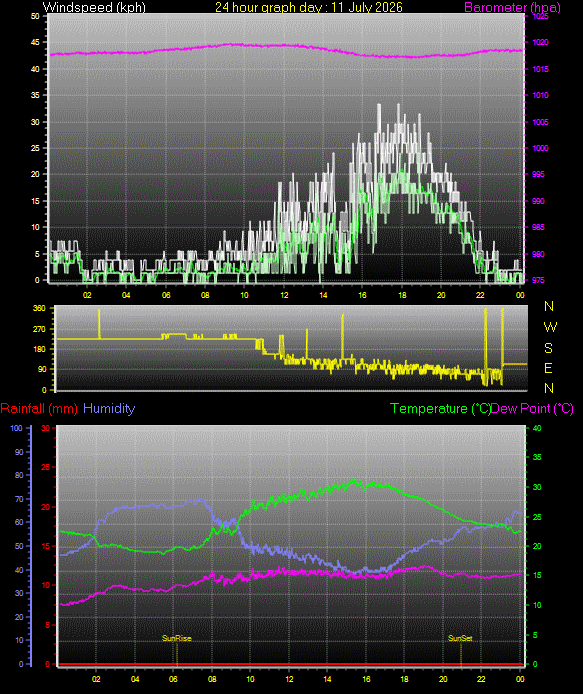Screen dimensions: 583x694
Task: Click the 18 hour label under windspeed graph
Action: click(402, 295)
